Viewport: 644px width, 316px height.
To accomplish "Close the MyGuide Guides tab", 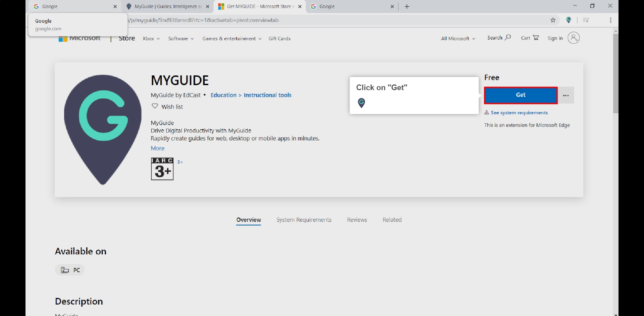I will 207,6.
